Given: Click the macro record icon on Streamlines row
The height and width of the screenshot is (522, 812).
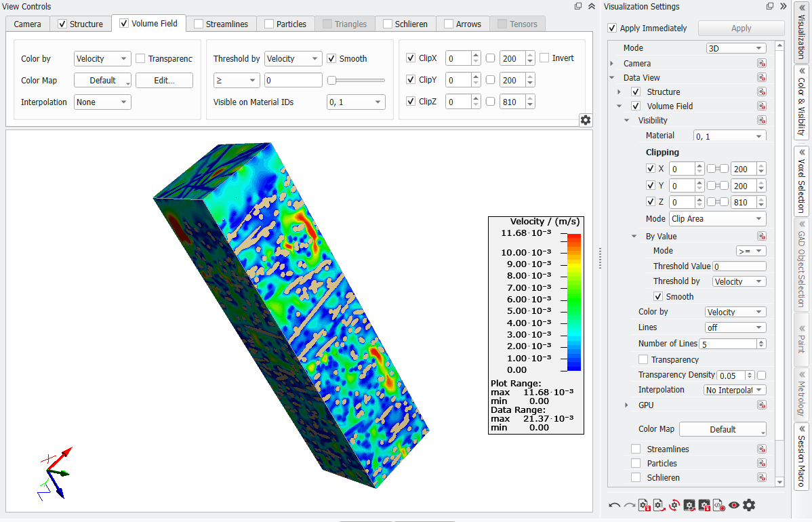Looking at the screenshot, I should pos(762,449).
